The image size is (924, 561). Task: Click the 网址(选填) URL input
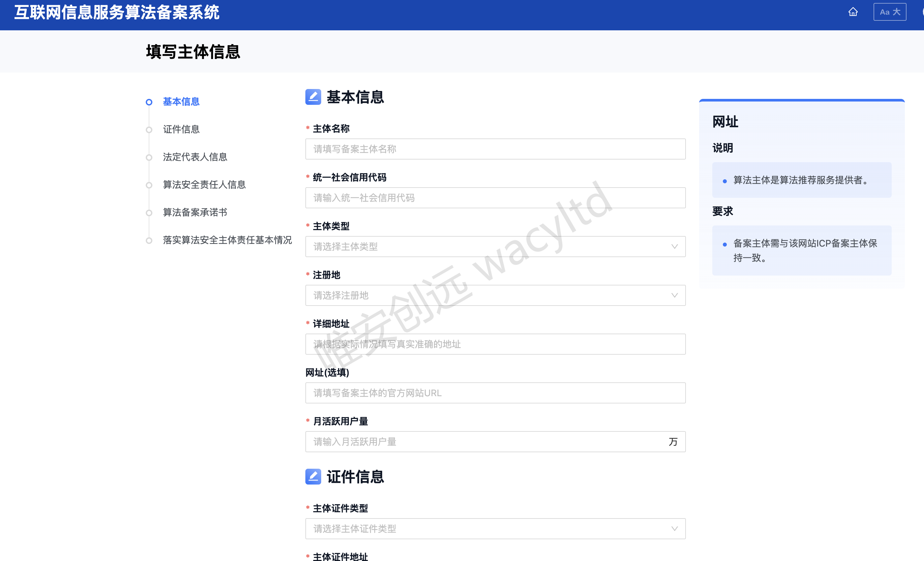click(x=495, y=393)
